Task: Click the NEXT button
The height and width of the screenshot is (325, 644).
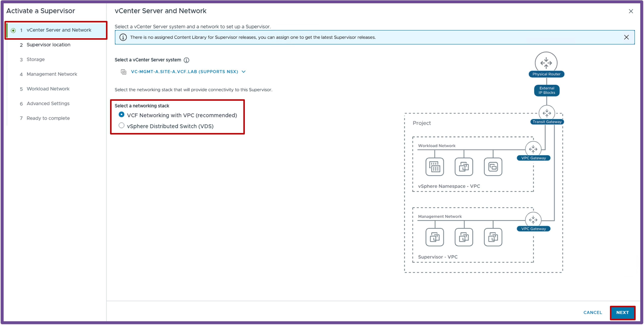Action: point(622,313)
